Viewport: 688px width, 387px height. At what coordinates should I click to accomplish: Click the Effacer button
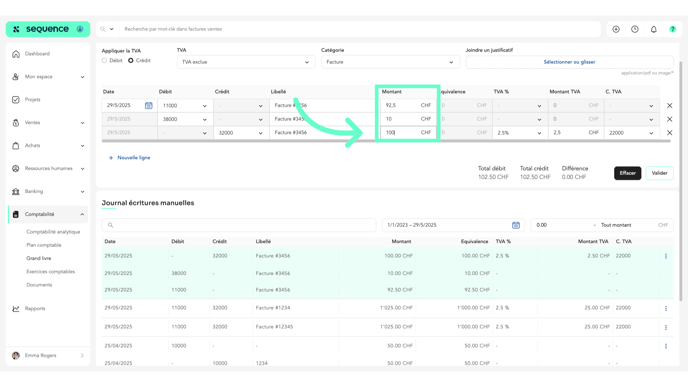coord(627,173)
